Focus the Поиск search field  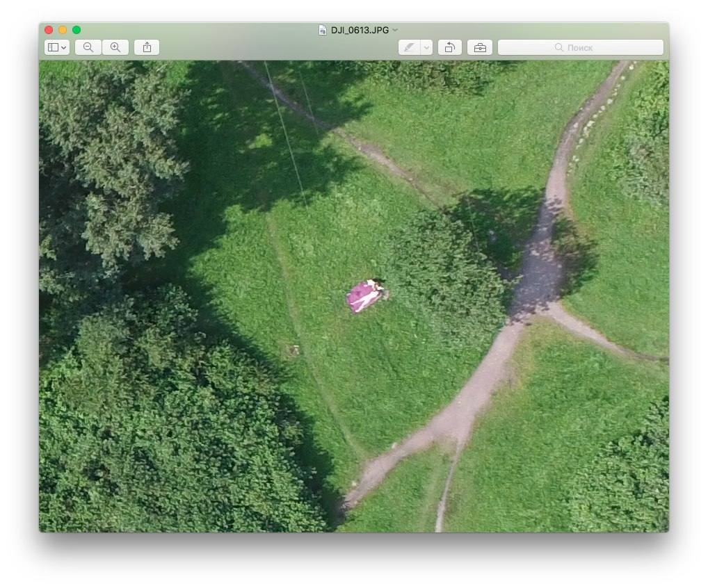click(x=581, y=47)
